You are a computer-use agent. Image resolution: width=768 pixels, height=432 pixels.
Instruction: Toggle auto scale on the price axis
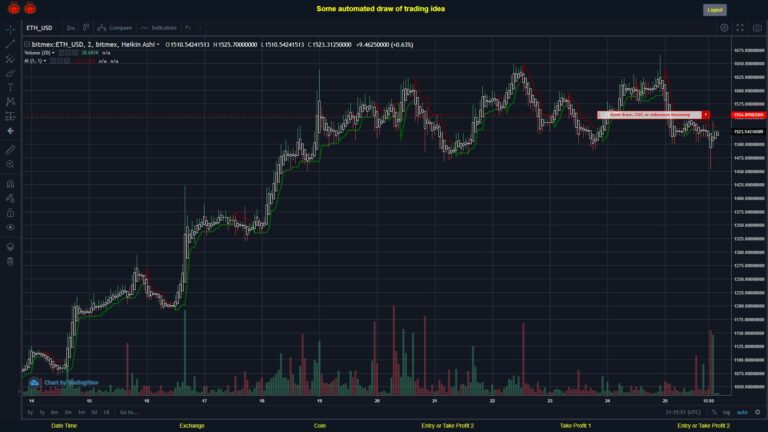point(743,412)
